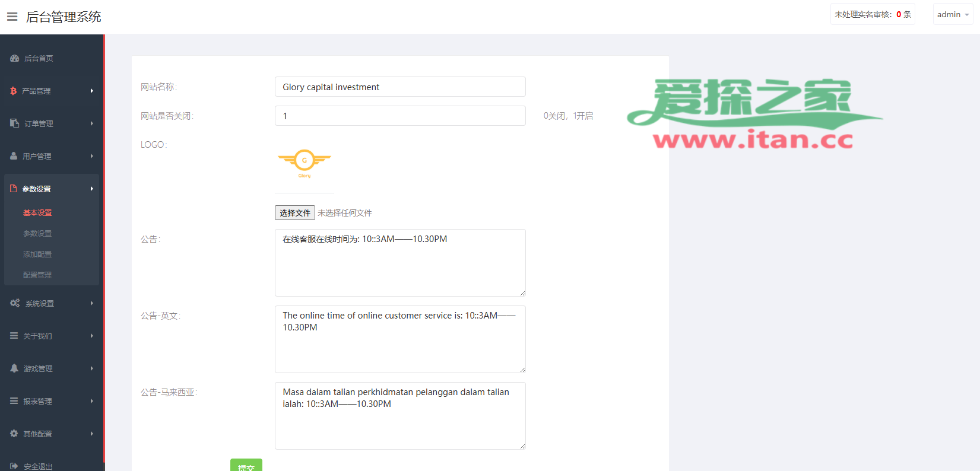980x471 pixels.
Task: Click the Glory logo thumbnail
Action: click(x=305, y=163)
